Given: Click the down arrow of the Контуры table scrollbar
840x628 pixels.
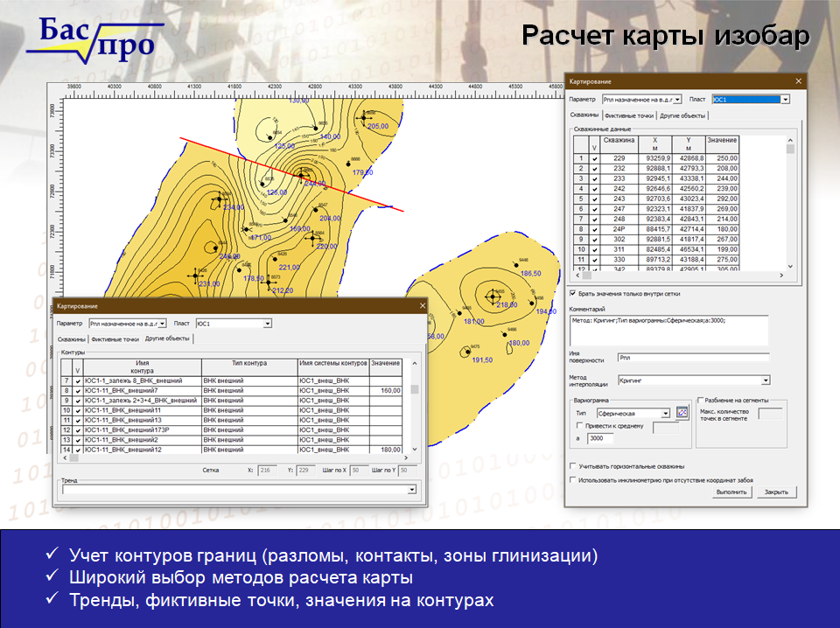Looking at the screenshot, I should pos(414,450).
